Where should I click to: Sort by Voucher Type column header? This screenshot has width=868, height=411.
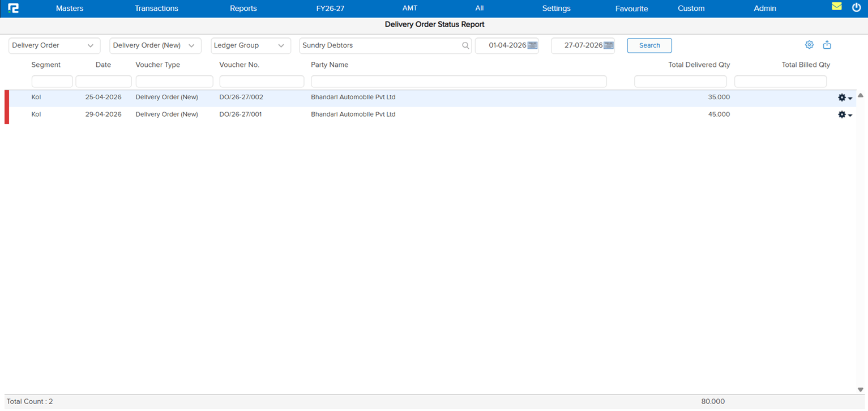pos(158,65)
